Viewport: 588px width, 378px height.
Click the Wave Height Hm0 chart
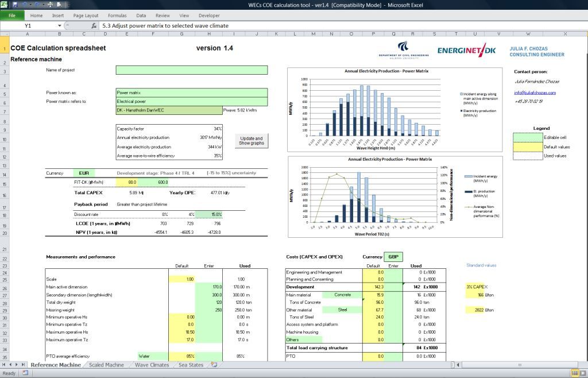394,110
